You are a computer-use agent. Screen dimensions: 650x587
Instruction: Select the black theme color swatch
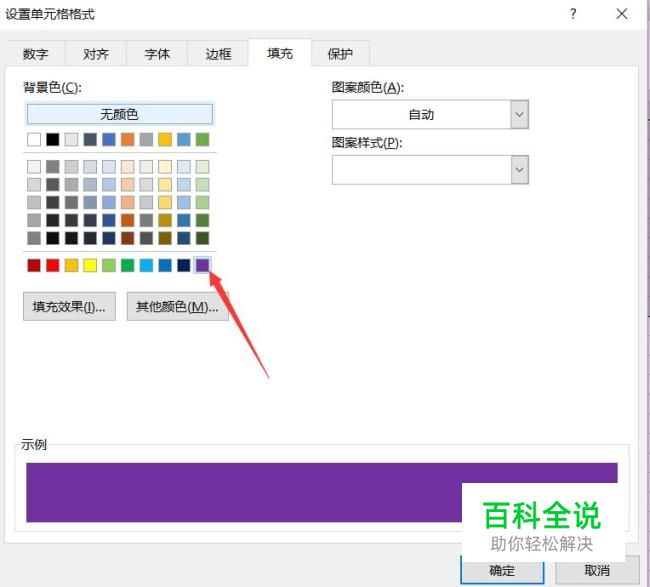tap(53, 140)
